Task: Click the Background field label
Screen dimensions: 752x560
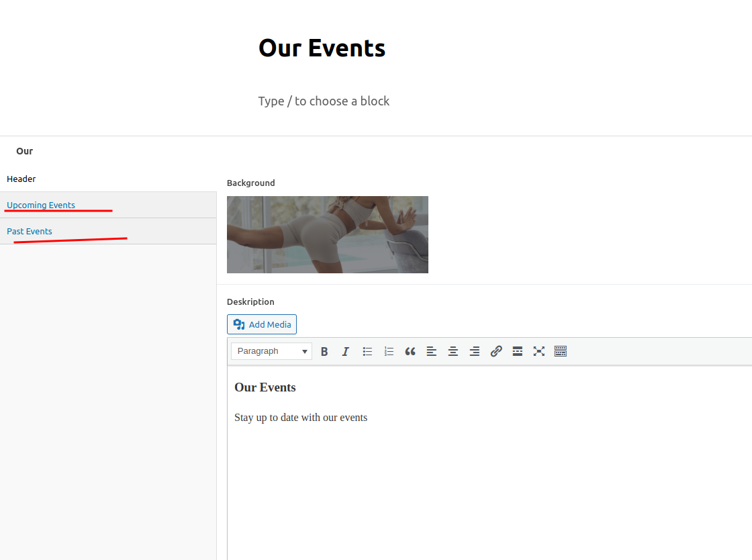Action: pos(251,183)
